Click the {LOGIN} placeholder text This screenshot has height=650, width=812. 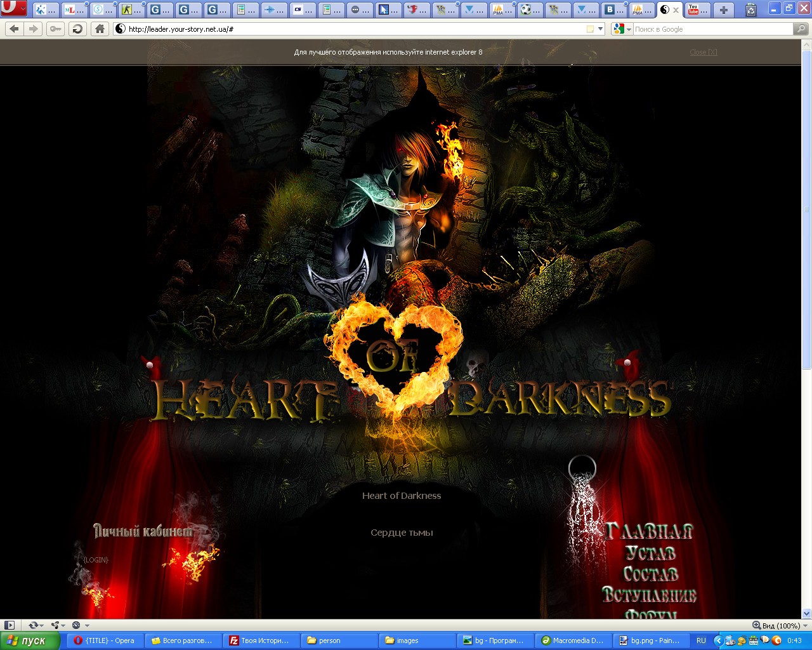[x=96, y=560]
